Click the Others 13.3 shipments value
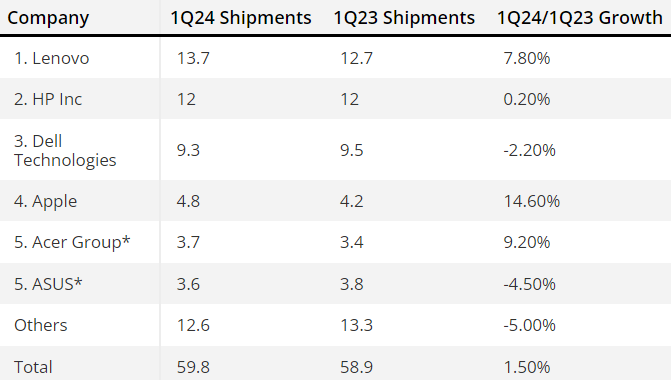The image size is (671, 380). 356,325
